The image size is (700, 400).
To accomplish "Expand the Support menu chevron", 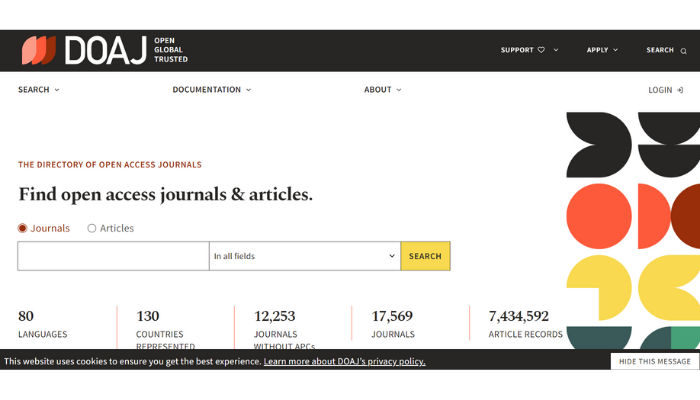I will (556, 50).
